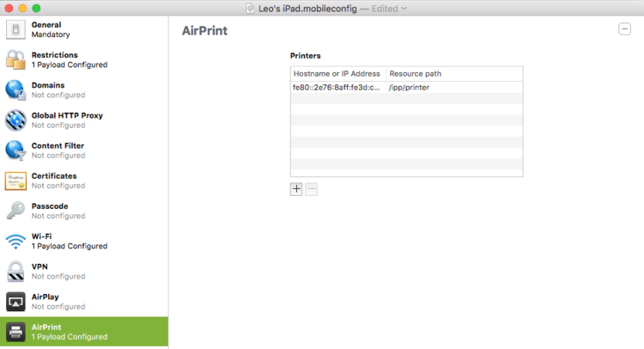Remove printer with the minus button
The image size is (644, 349).
pos(312,189)
